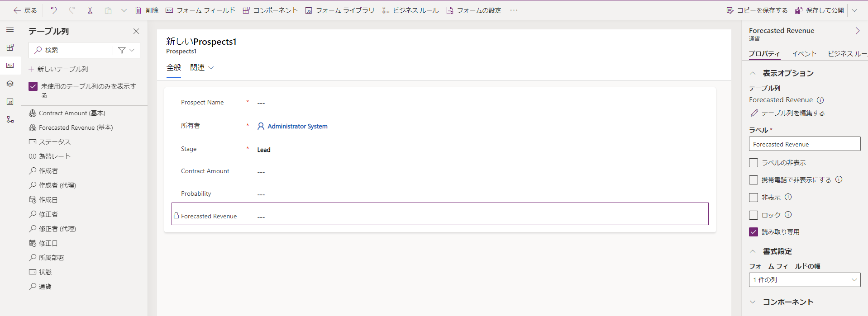Open フォーム ライブラリ in the toolbar

click(x=340, y=10)
